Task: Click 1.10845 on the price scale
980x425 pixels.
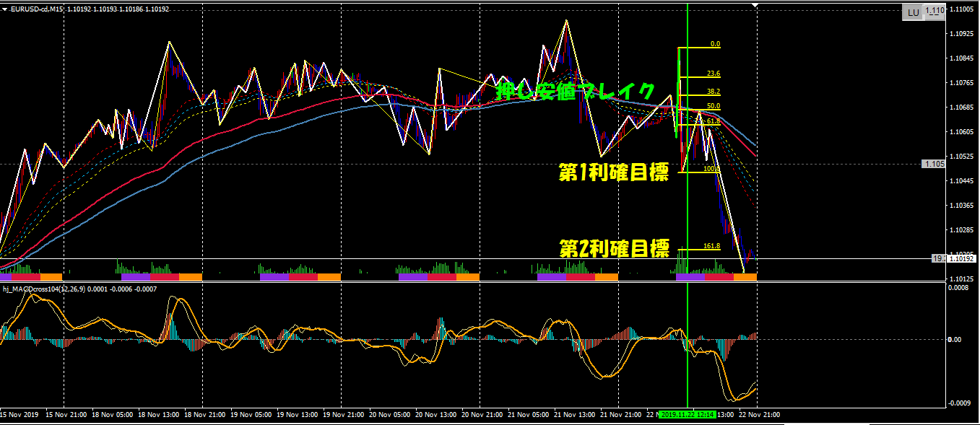Action: click(x=962, y=58)
